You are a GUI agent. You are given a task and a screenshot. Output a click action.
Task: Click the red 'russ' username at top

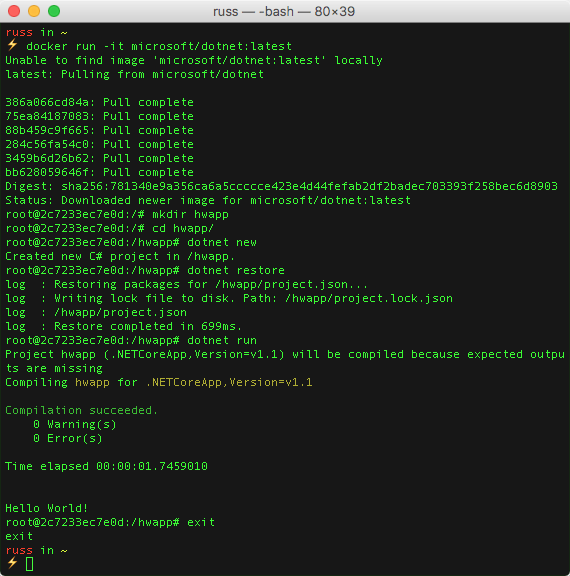click(19, 32)
